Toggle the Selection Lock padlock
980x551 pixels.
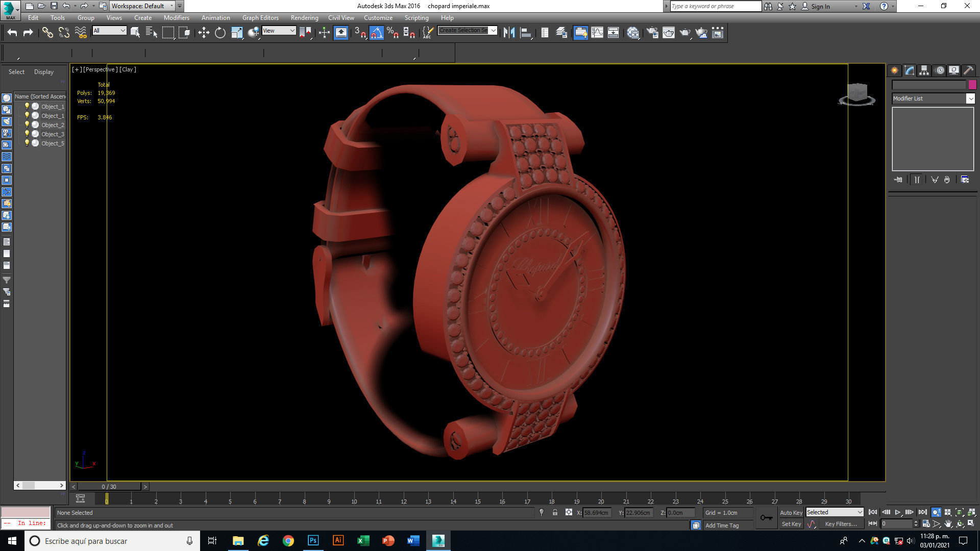pos(555,512)
